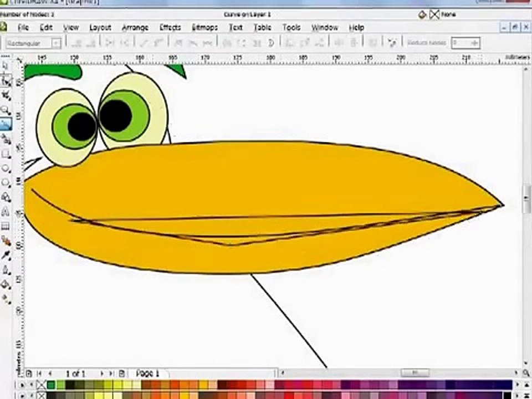Open the Outline Pen tool flyout
Screen dimensions: 532x399
(6, 270)
